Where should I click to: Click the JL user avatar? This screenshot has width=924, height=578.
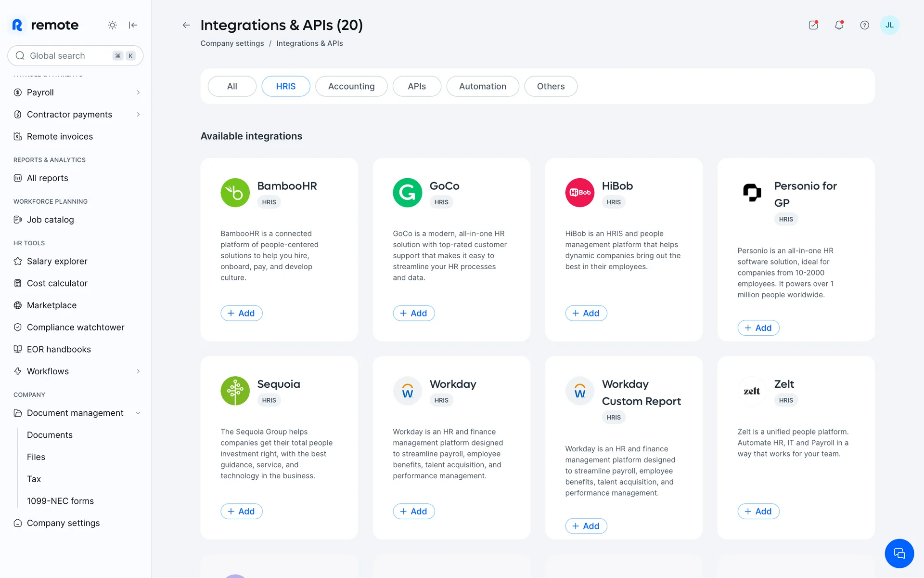889,25
